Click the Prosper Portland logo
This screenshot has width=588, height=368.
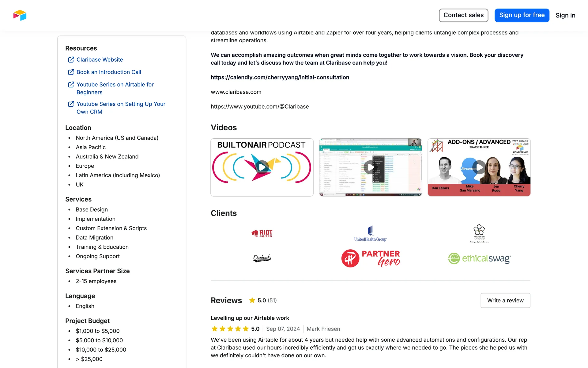[x=479, y=234]
